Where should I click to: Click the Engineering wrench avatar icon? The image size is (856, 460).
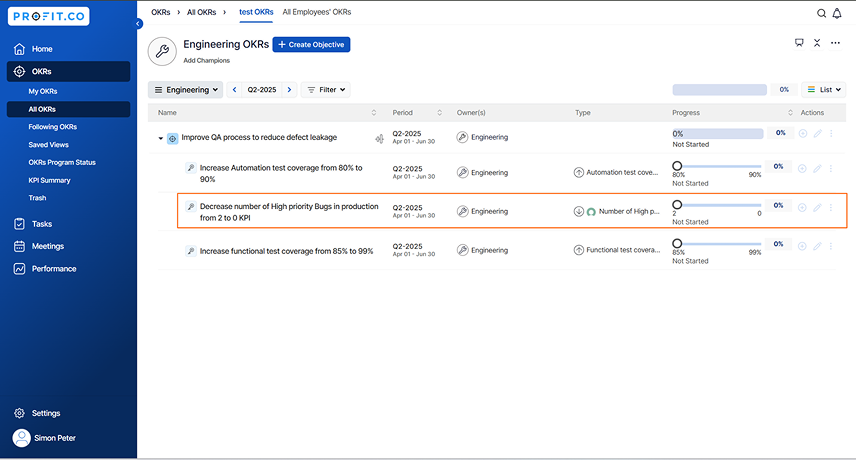[162, 51]
